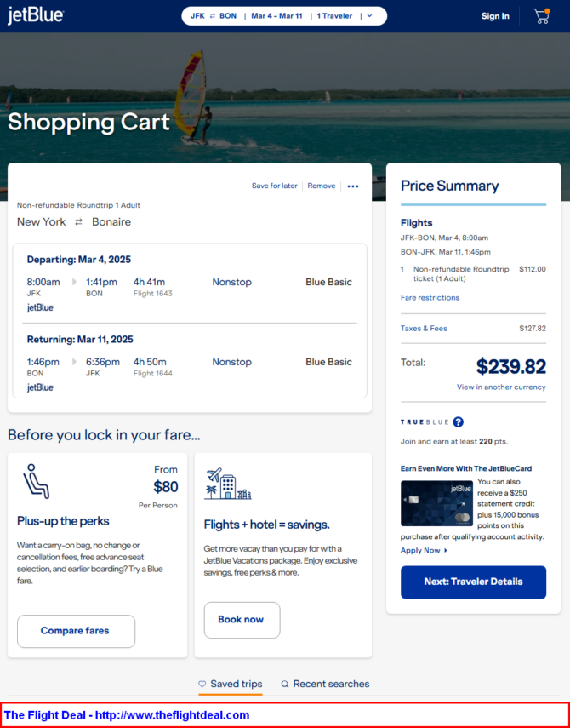Open the JFK to BON route selector

click(214, 16)
